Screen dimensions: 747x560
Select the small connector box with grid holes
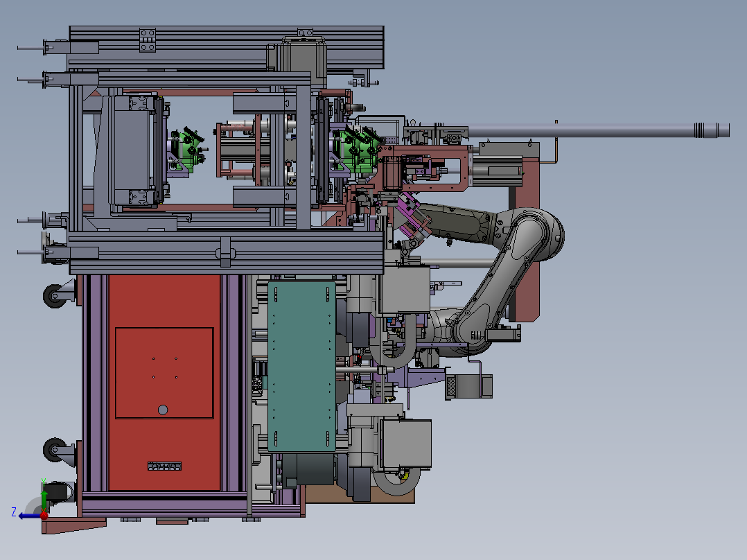coord(469,386)
